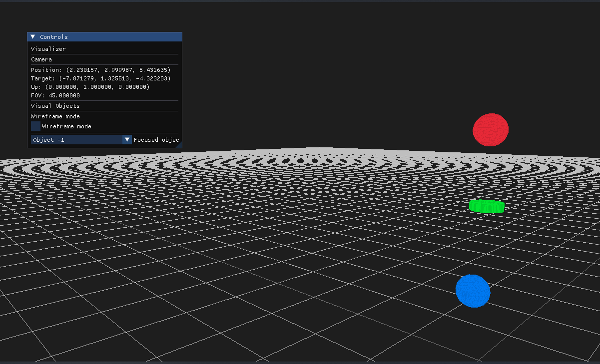
Task: Click the Controls window resize grip corner
Action: pos(179,145)
